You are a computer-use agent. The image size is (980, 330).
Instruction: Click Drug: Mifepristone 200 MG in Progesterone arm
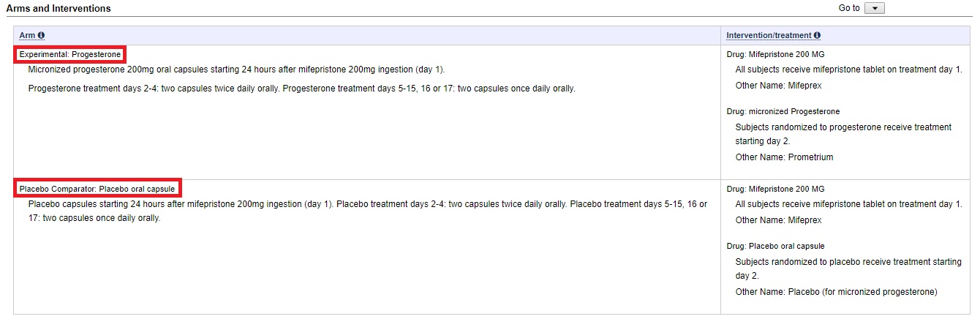[x=775, y=54]
